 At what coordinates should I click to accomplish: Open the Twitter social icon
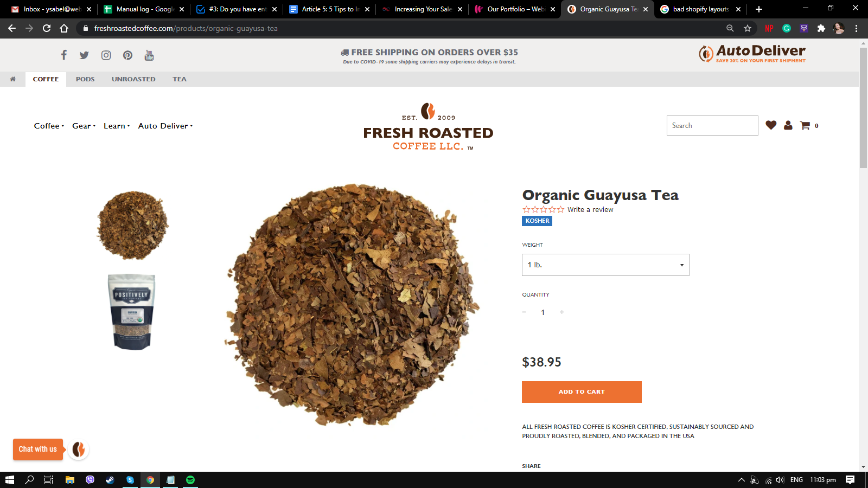(84, 55)
